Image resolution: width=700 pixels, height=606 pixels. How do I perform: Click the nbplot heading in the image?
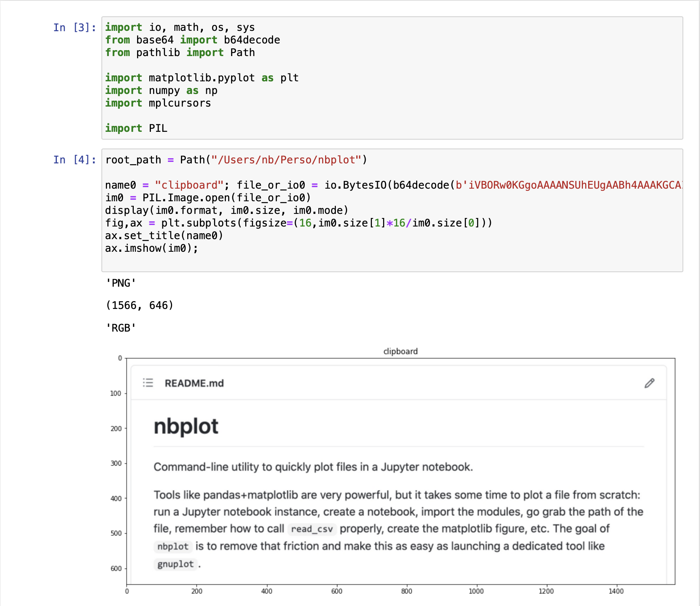pyautogui.click(x=186, y=426)
